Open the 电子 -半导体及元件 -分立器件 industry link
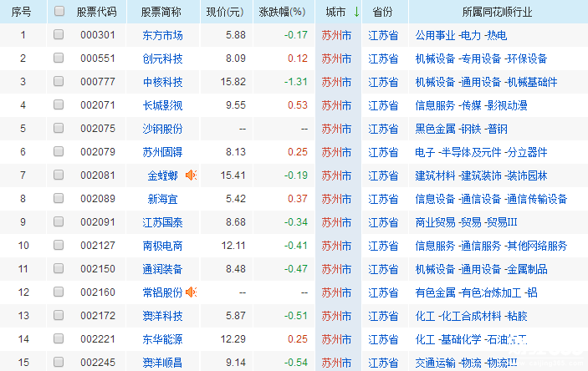 (x=481, y=152)
